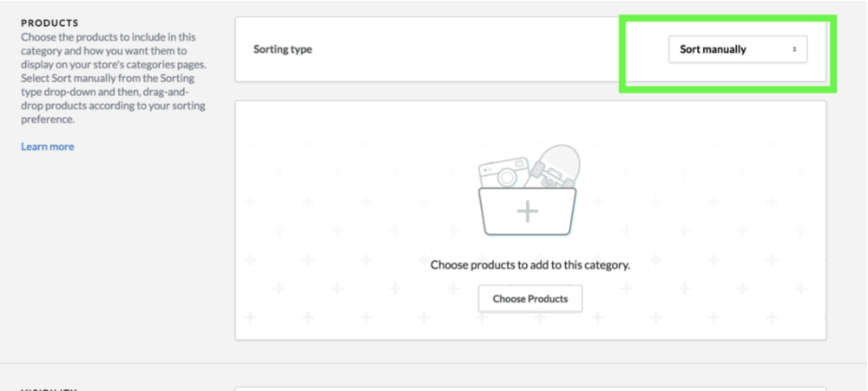
Task: Click the PRODUCTS section heading
Action: tap(49, 23)
